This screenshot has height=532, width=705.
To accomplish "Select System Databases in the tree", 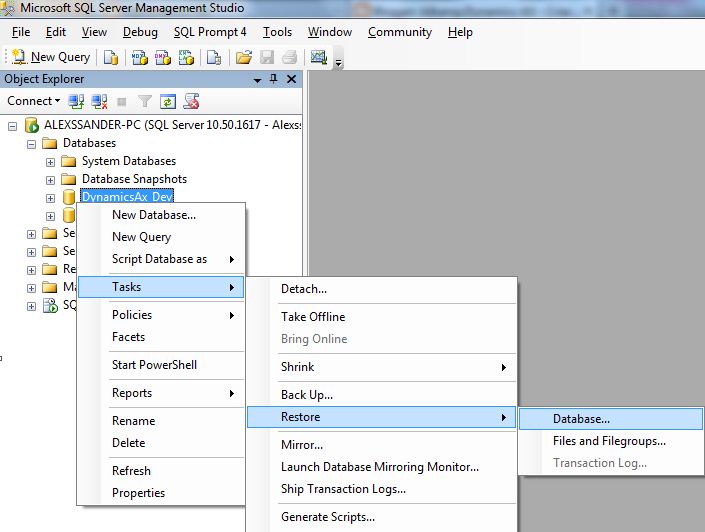I will [x=129, y=161].
